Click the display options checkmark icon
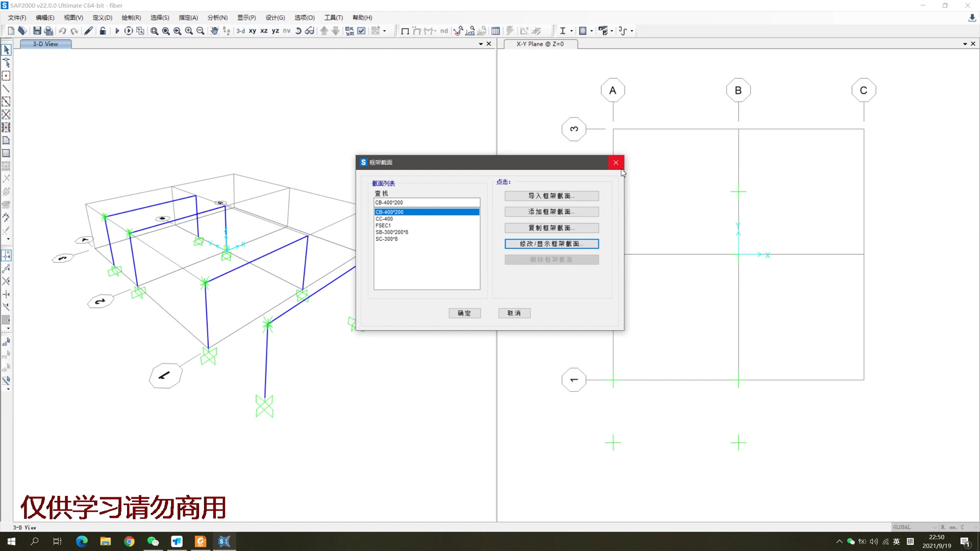The image size is (980, 551). pos(361,31)
